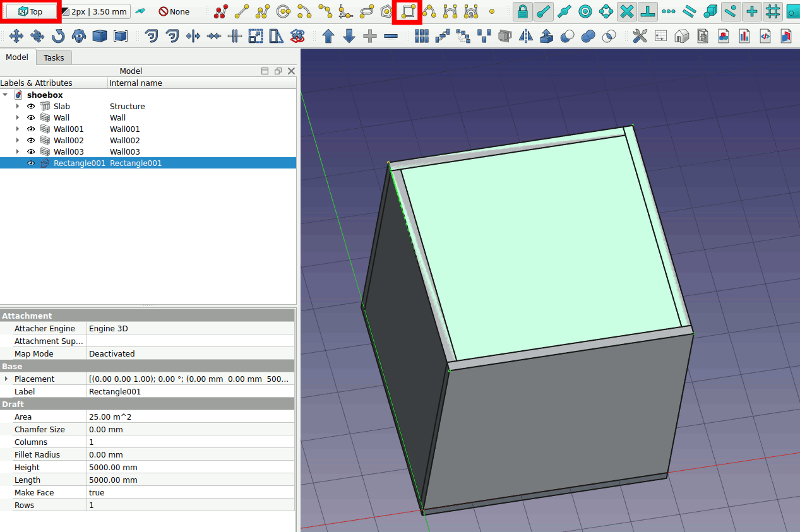Switch to the Tasks tab
The width and height of the screenshot is (800, 532).
pos(54,57)
